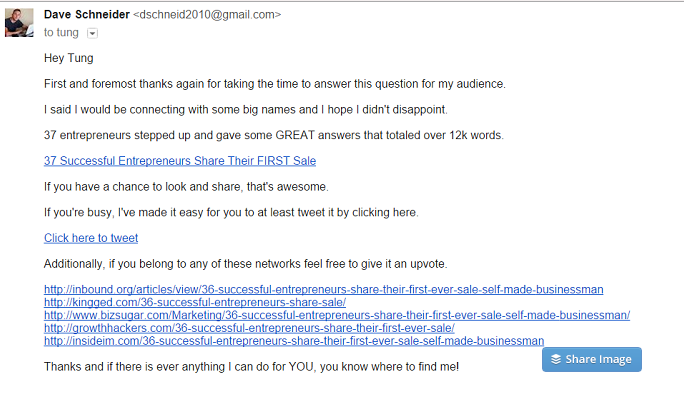Open the bizsugar.com Marketing link
The height and width of the screenshot is (412, 684).
click(x=336, y=315)
